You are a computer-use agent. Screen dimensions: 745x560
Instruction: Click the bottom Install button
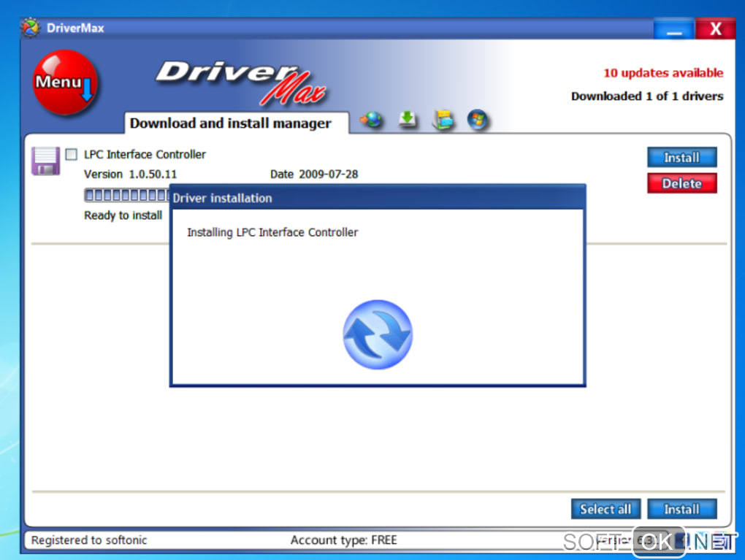coord(681,509)
